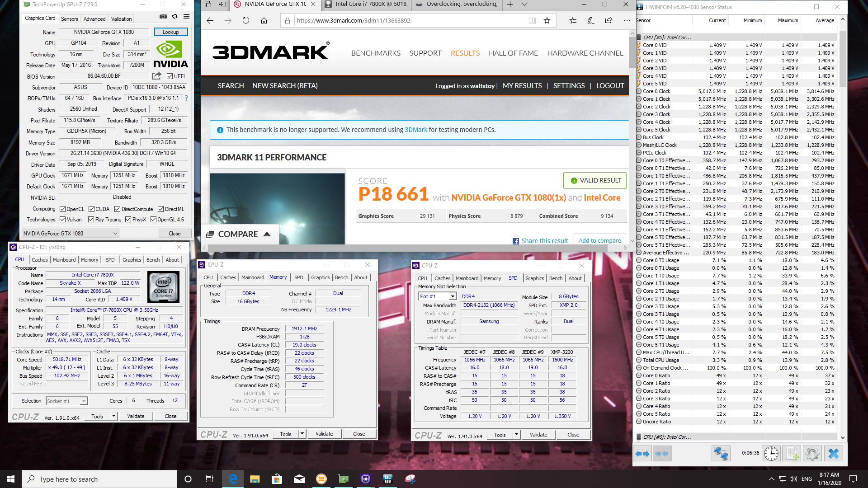
Task: Click the HWiNFO logging sheet icon
Action: (792, 454)
